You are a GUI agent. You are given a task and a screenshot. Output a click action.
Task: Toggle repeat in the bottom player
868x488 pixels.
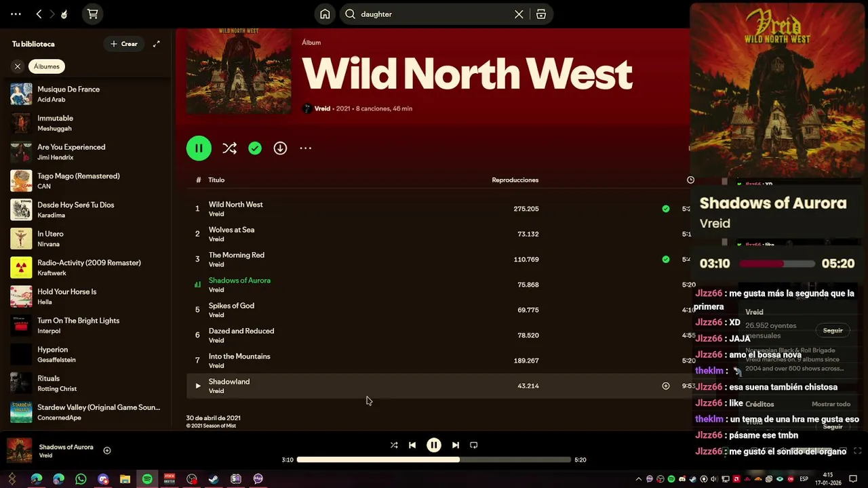(474, 445)
